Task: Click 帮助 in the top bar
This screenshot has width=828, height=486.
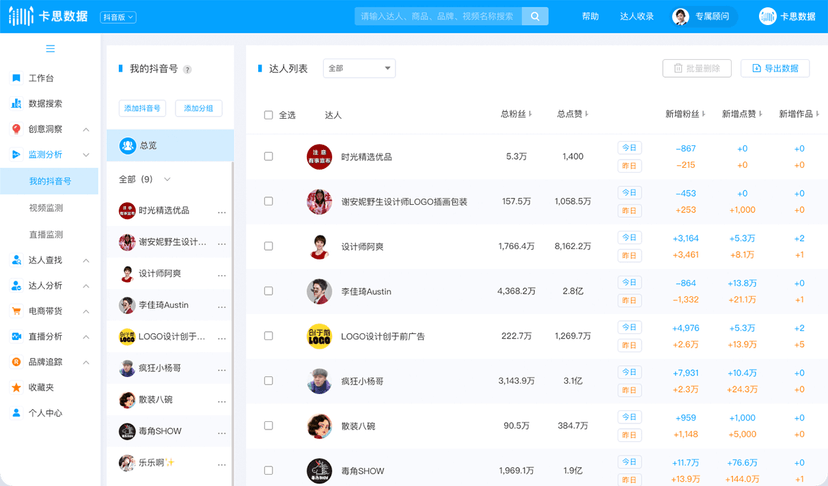Action: [590, 16]
